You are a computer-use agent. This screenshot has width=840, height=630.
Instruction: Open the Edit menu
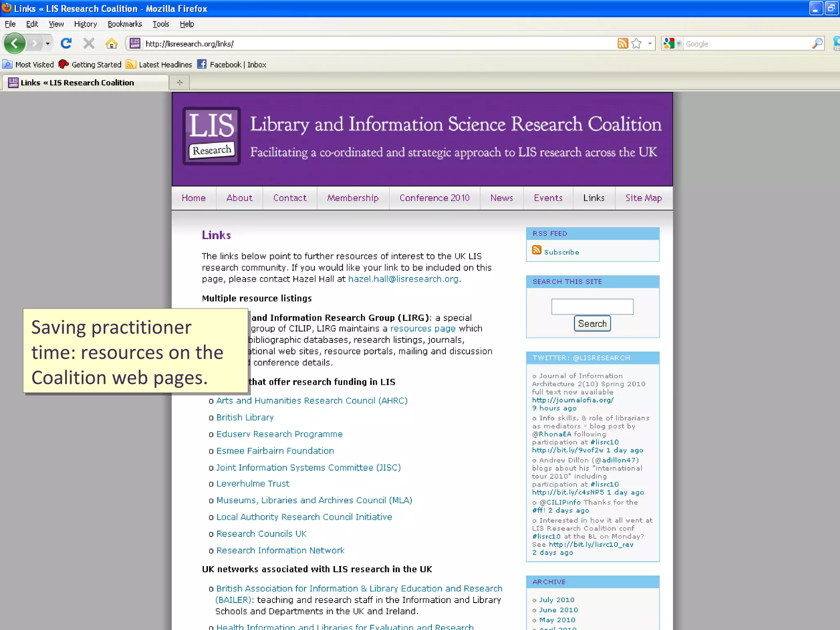[32, 24]
